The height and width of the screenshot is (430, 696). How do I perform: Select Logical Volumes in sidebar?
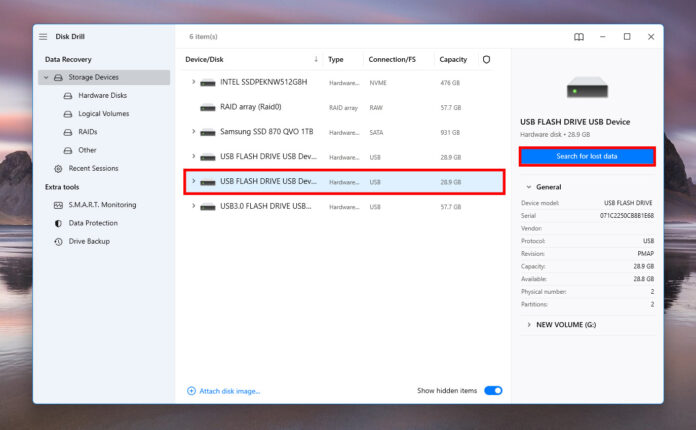104,113
